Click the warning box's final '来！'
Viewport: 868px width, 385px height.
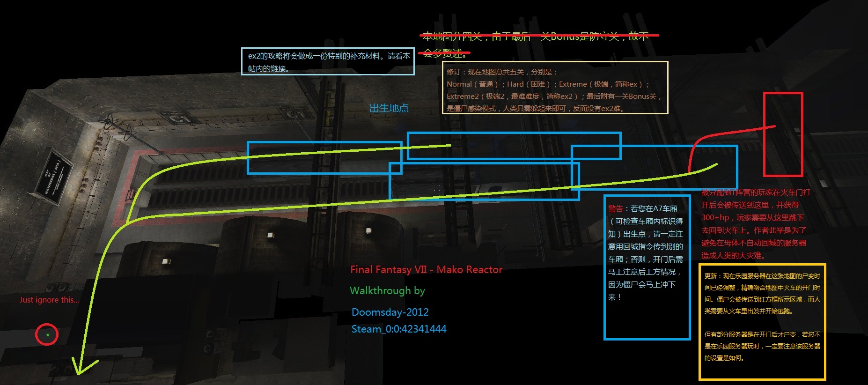click(x=615, y=297)
